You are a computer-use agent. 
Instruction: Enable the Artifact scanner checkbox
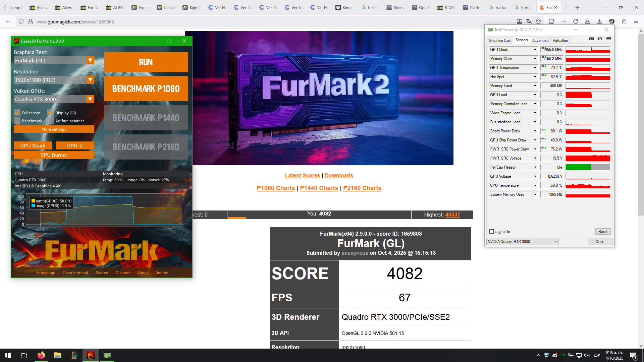coord(51,121)
